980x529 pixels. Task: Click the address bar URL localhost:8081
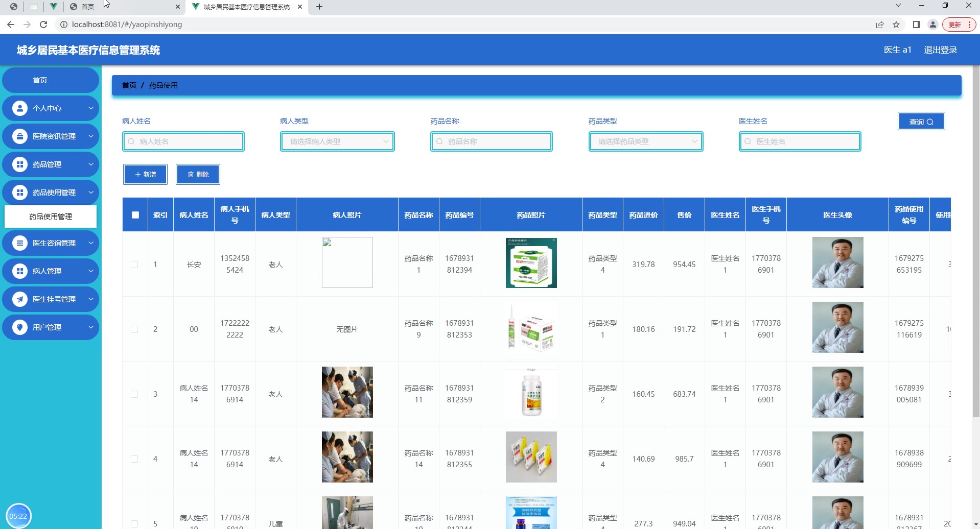(x=127, y=25)
